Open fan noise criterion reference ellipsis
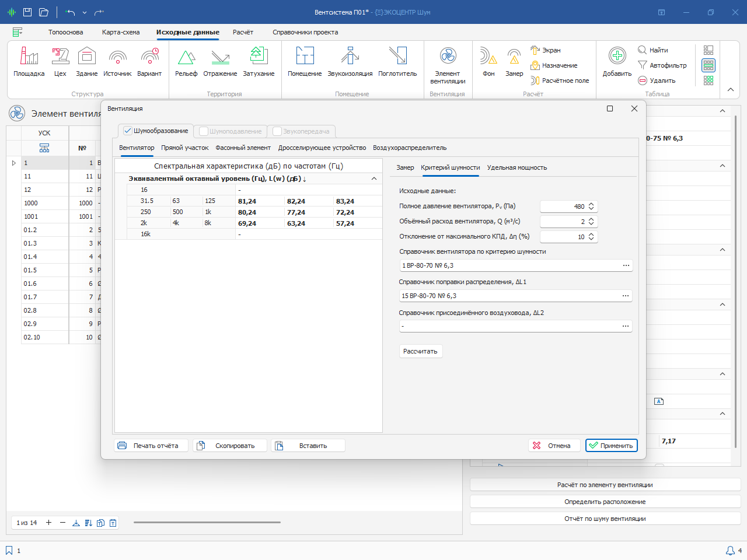Screen dimensions: 747x560 pos(626,265)
